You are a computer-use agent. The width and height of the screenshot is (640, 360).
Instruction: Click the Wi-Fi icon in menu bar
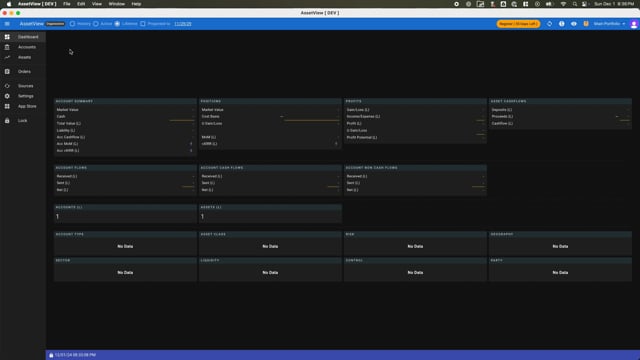[563, 4]
